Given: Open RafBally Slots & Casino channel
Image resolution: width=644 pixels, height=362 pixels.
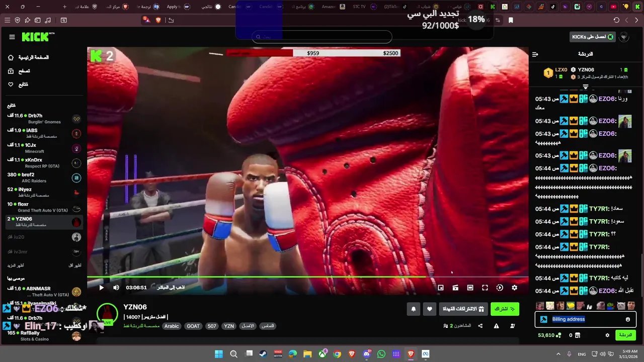Looking at the screenshot, I should click(44, 336).
